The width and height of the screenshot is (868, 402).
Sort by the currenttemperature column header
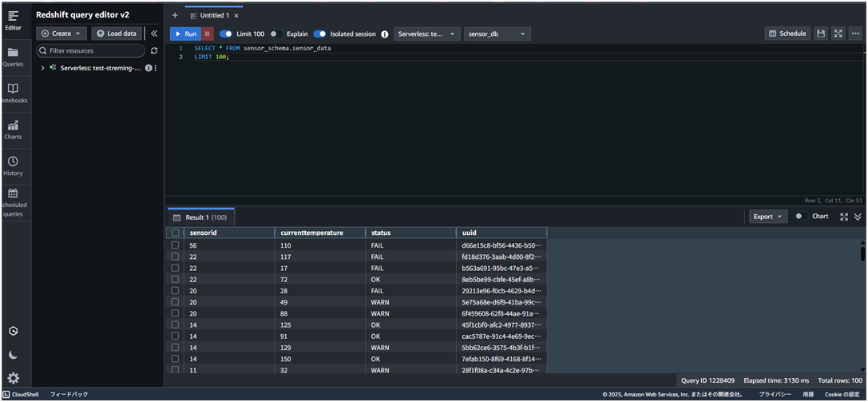click(x=320, y=233)
